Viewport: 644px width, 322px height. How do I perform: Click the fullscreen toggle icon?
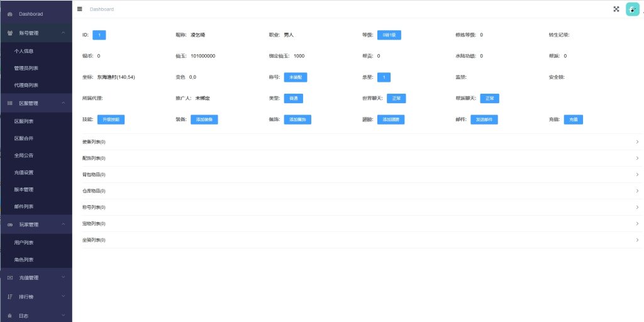pyautogui.click(x=616, y=9)
